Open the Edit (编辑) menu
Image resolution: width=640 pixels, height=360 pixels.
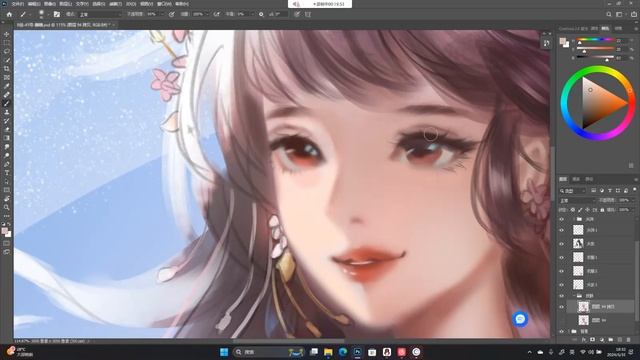pos(34,4)
